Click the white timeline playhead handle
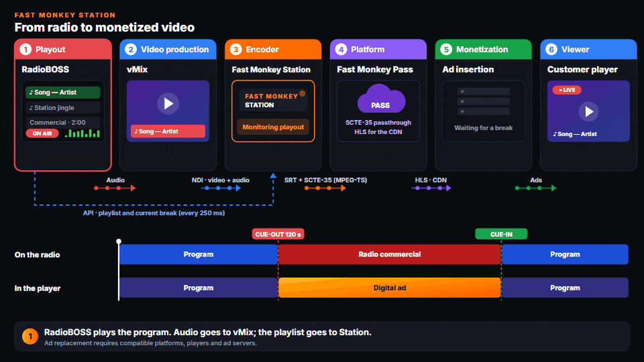 click(119, 241)
